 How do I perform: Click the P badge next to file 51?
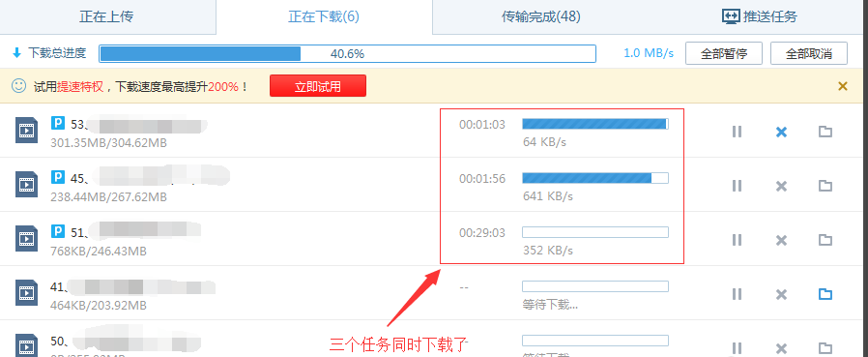(58, 231)
